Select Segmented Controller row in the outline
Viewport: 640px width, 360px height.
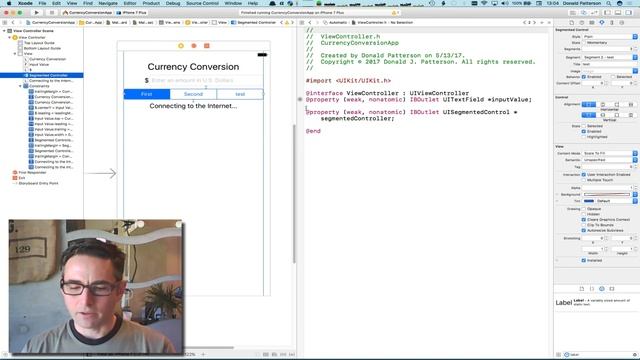tap(42, 76)
